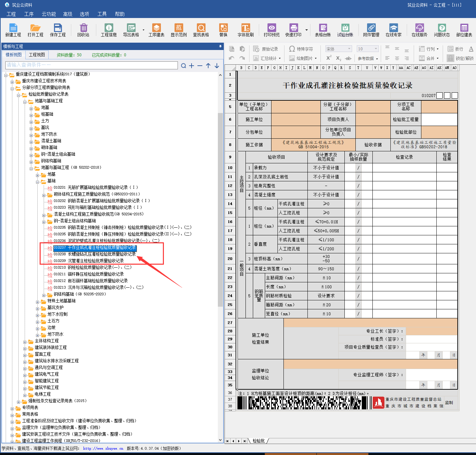
Task: Click the search magnifier in template panel
Action: [x=184, y=66]
